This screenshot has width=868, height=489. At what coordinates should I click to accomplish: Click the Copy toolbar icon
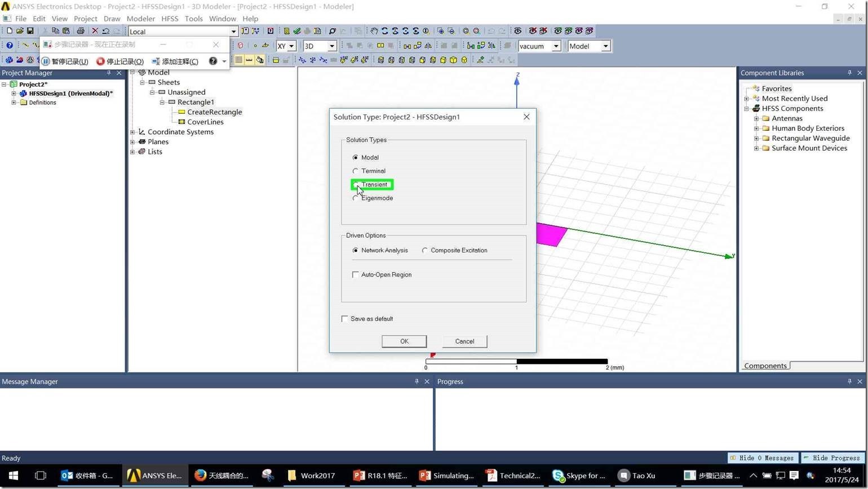[55, 31]
